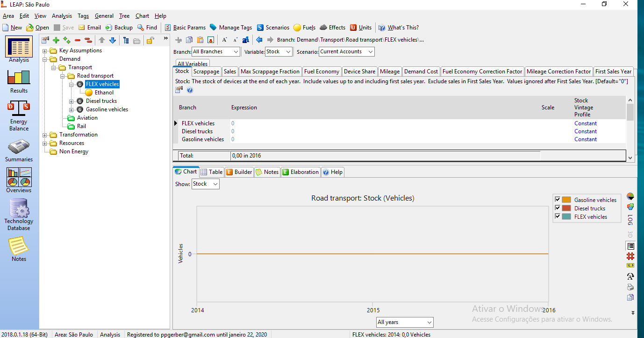Click Diesel trucks red color swatch
The width and height of the screenshot is (644, 338).
566,208
